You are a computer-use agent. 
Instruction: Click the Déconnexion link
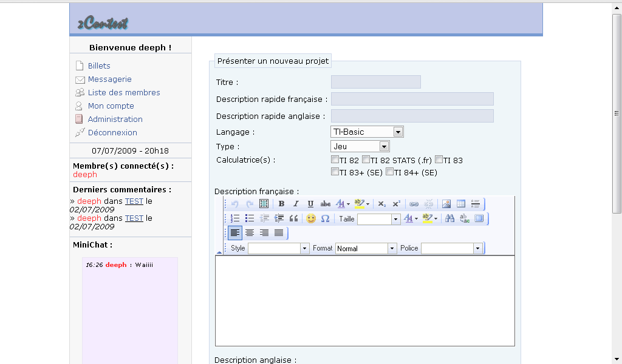pos(112,133)
